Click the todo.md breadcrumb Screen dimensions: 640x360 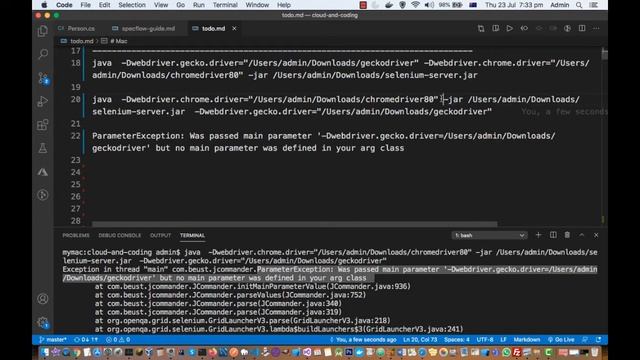click(x=77, y=41)
